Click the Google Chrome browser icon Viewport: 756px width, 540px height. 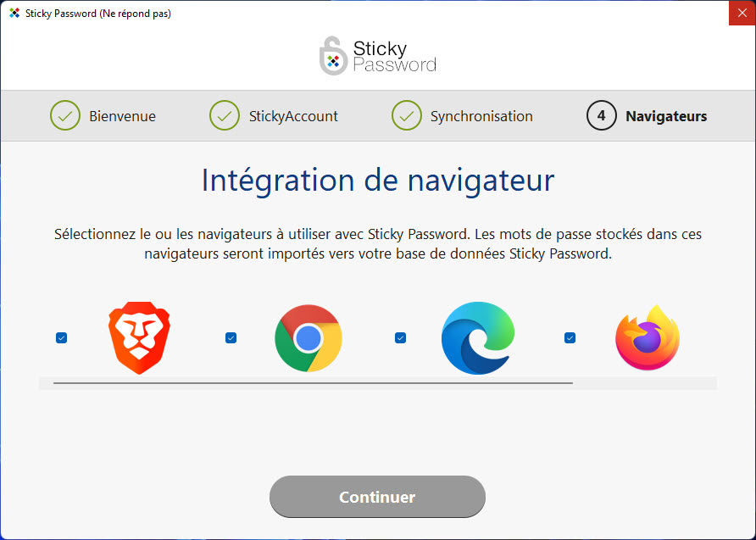(309, 338)
